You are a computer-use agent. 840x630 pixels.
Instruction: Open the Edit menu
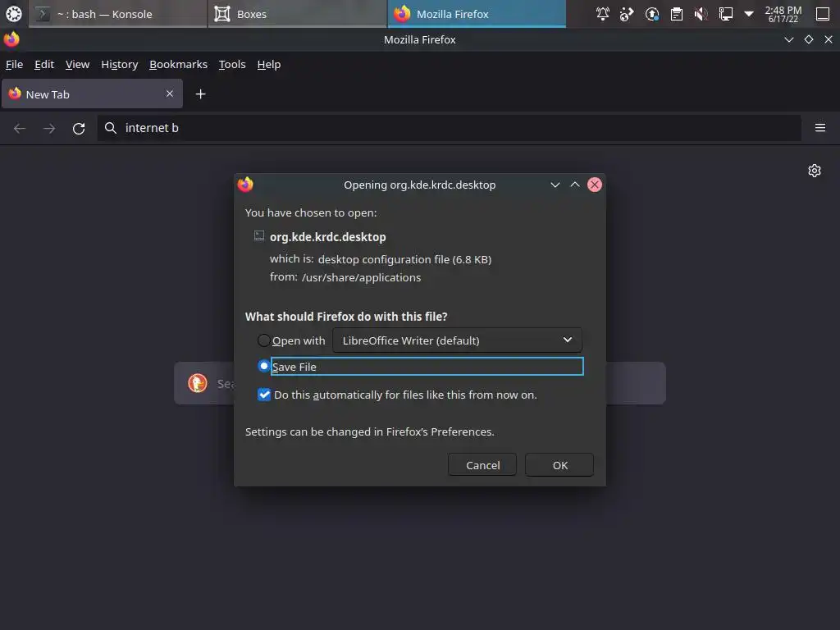(x=44, y=64)
